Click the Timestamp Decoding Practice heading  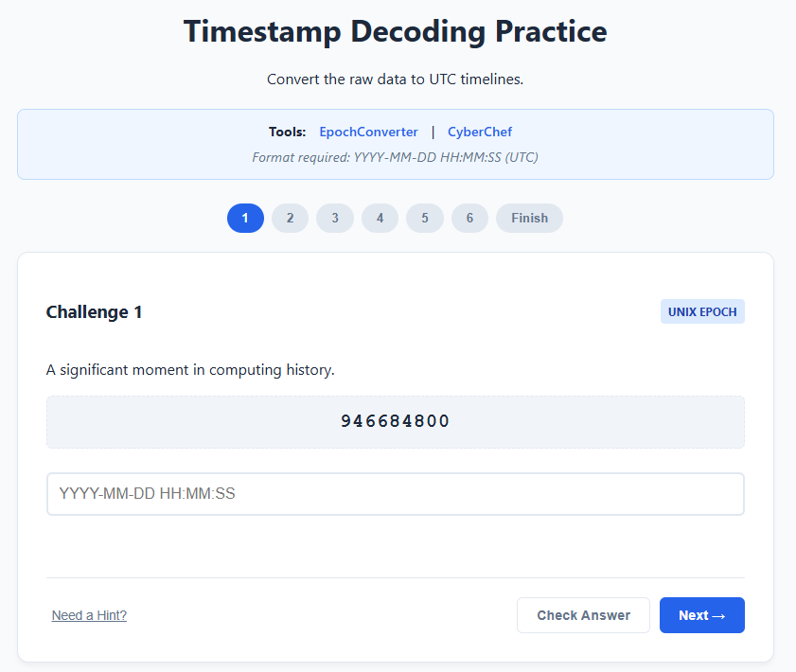[396, 31]
